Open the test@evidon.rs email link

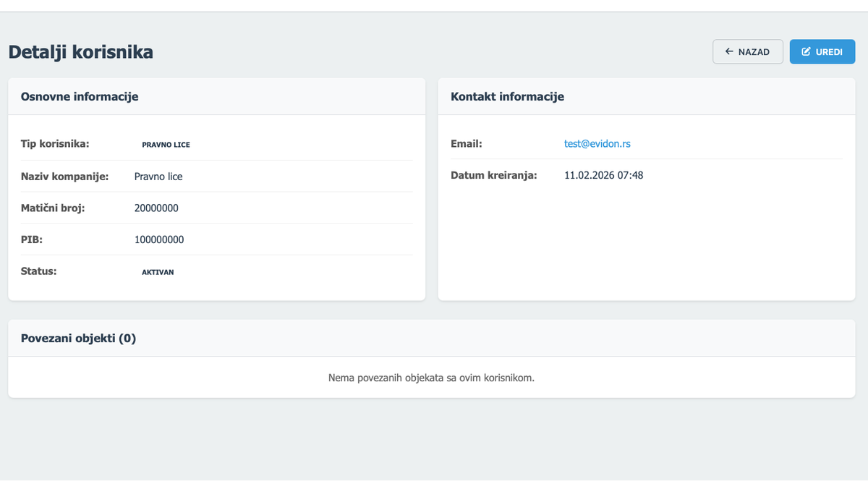point(597,144)
